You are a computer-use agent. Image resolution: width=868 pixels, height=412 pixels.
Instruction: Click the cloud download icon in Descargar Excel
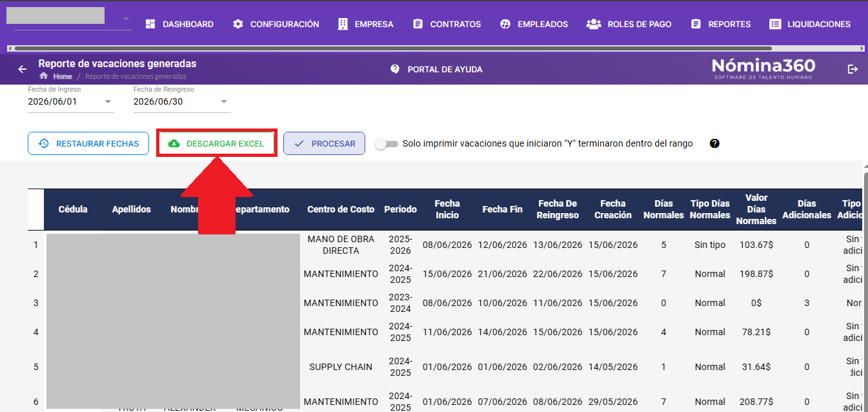[x=174, y=143]
